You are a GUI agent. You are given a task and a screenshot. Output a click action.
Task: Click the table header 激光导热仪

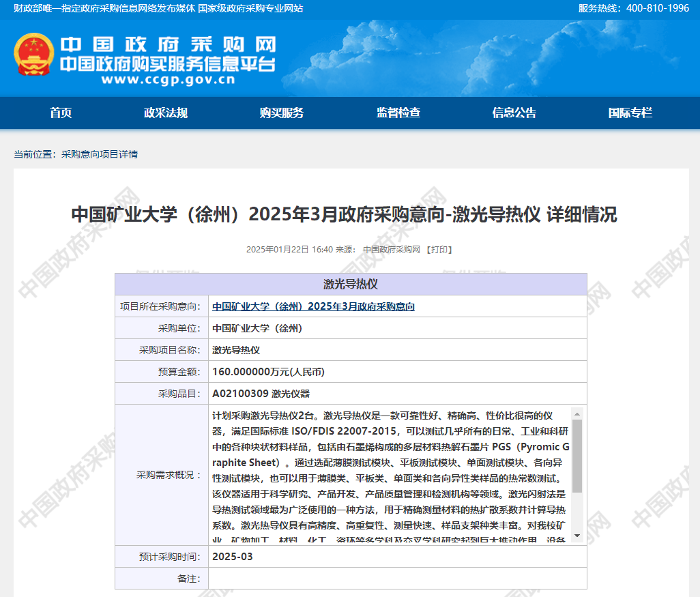(351, 284)
